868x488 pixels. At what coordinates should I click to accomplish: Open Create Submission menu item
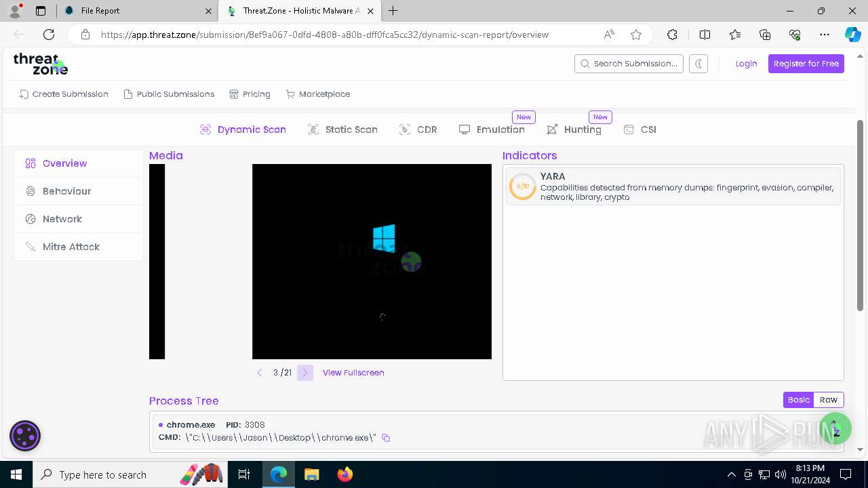coord(64,94)
